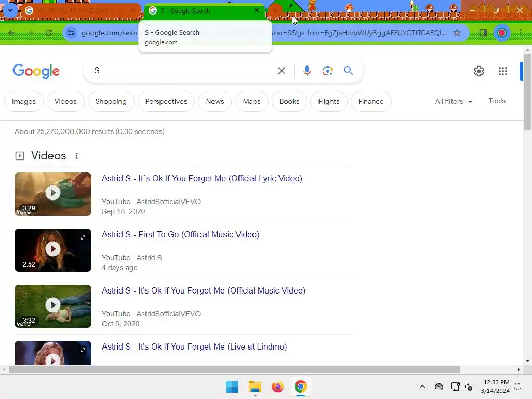Submit search with magnifier icon
This screenshot has height=399, width=532.
point(349,71)
